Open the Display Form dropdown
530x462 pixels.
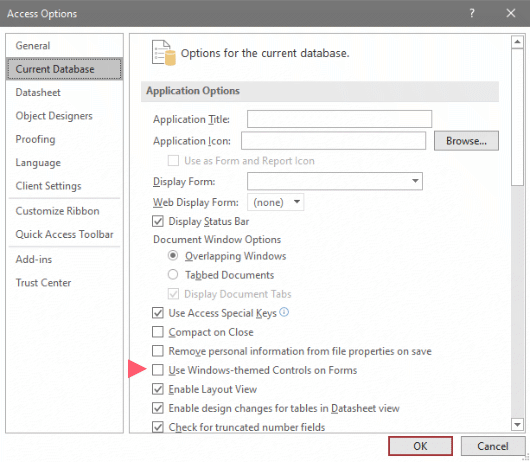pos(335,181)
